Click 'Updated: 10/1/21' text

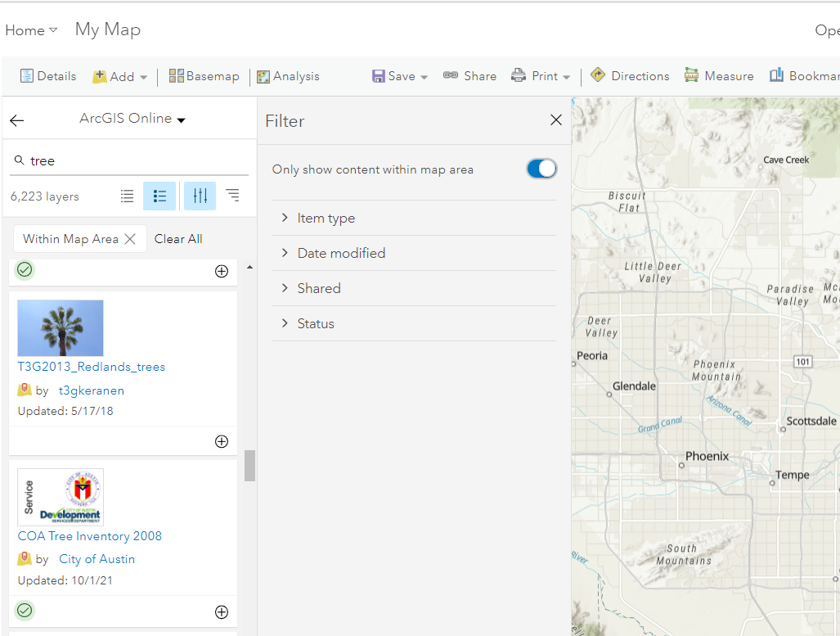65,581
